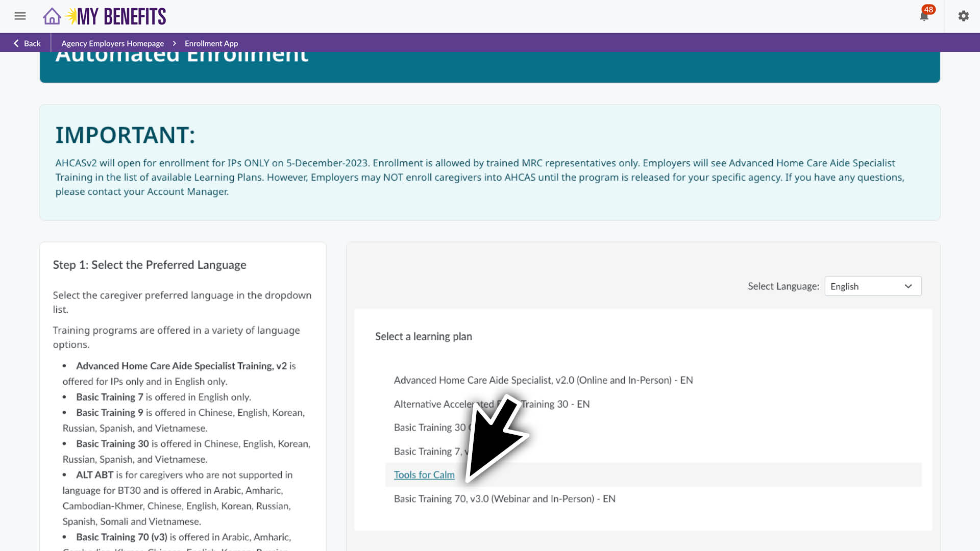Click the 48 notification badge
980x551 pixels.
(x=928, y=9)
